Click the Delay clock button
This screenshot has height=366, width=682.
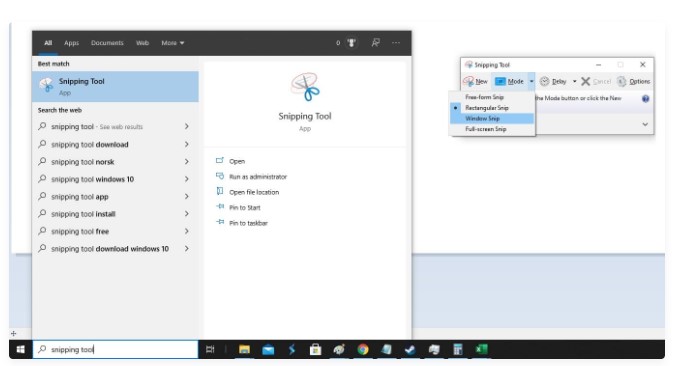tap(553, 81)
